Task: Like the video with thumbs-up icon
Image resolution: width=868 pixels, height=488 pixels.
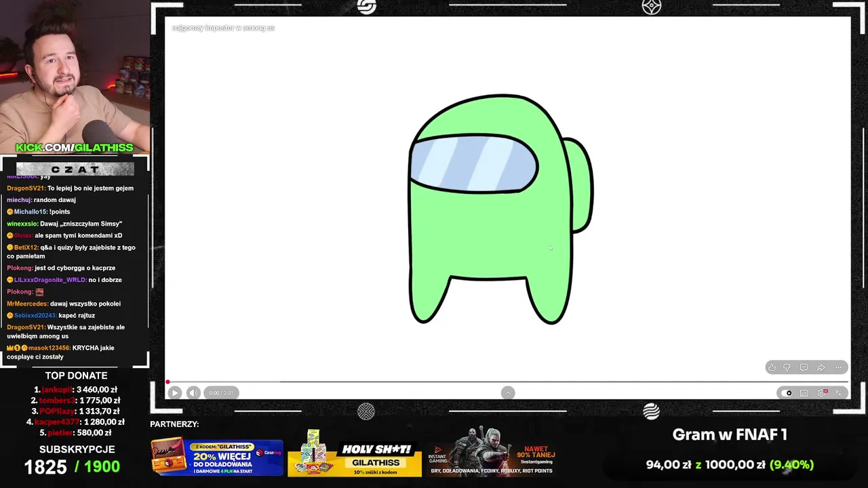Action: [x=772, y=367]
